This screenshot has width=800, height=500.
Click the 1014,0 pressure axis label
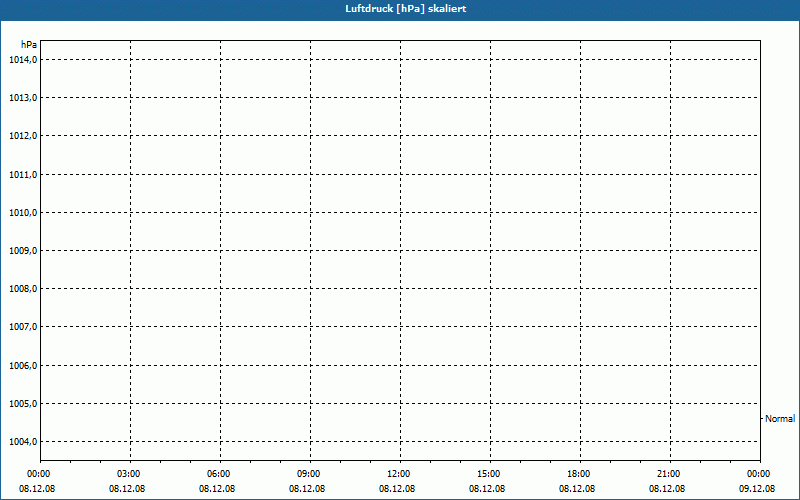(x=22, y=60)
